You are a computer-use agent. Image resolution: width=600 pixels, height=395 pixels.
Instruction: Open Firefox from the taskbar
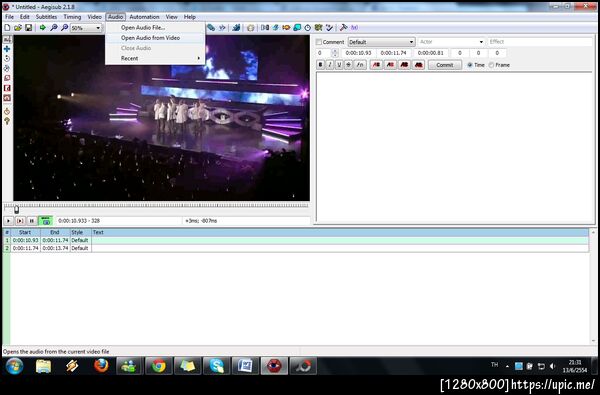pos(101,366)
